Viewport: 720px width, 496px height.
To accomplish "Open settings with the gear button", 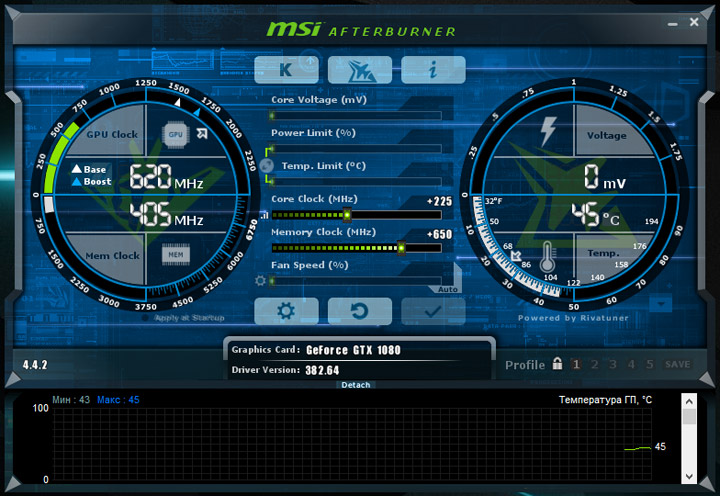I will tap(286, 311).
